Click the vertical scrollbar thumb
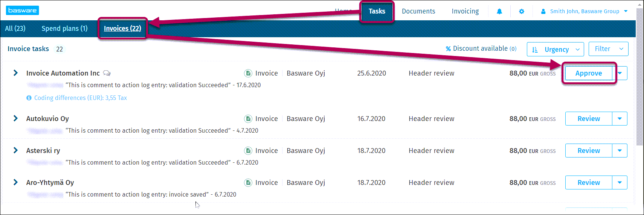 [640, 77]
